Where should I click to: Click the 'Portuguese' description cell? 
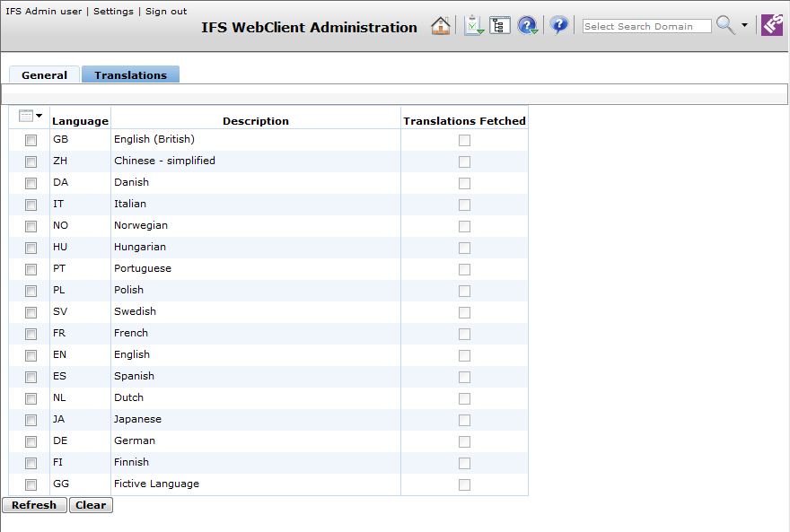point(256,268)
